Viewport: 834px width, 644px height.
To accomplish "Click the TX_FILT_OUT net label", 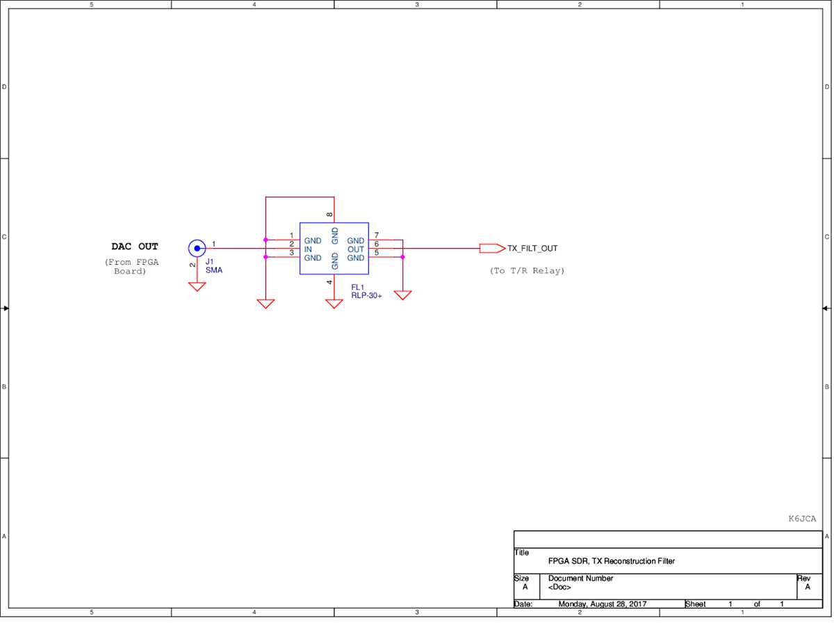I will point(532,248).
